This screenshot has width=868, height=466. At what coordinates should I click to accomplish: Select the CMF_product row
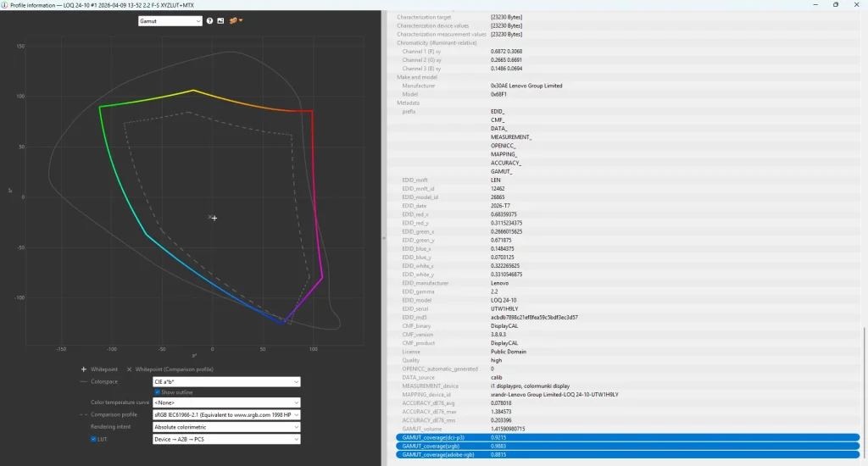(628, 343)
